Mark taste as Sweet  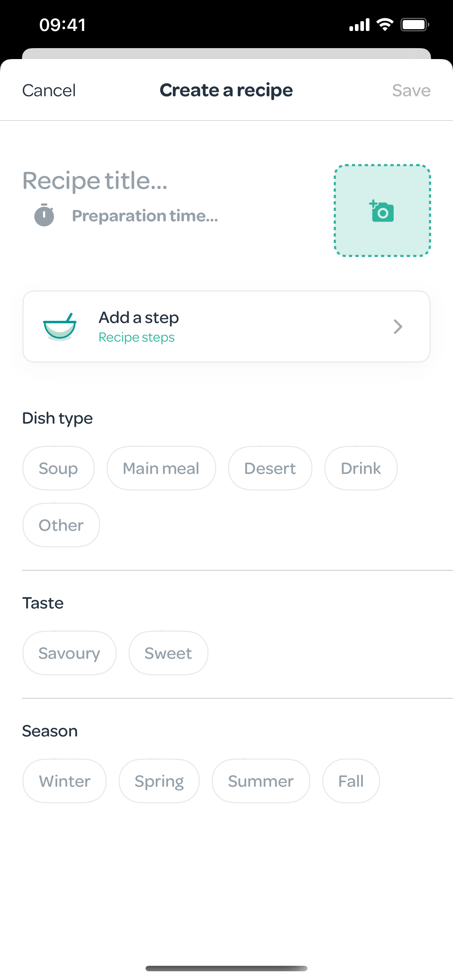point(168,653)
